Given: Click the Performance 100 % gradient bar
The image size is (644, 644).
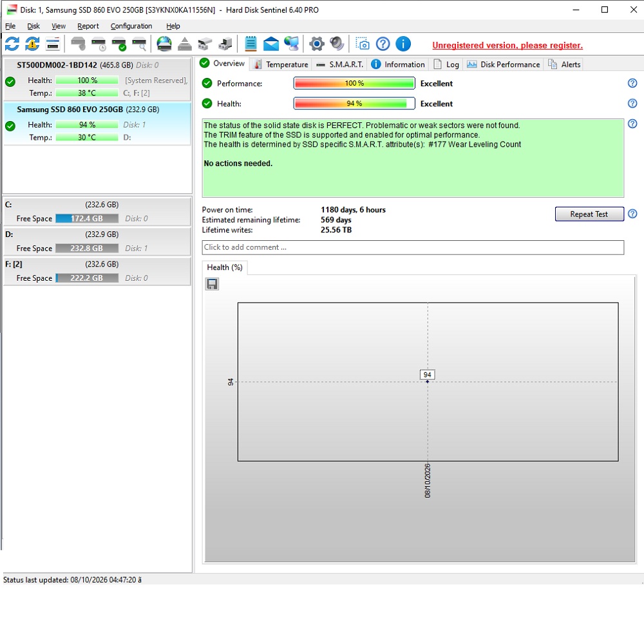Looking at the screenshot, I should point(354,83).
